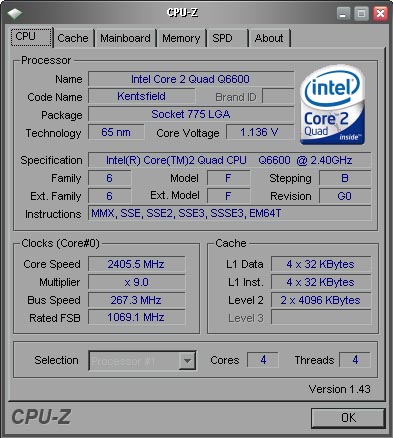This screenshot has height=438, width=393.
Task: Confirm with the OK button
Action: pyautogui.click(x=348, y=418)
